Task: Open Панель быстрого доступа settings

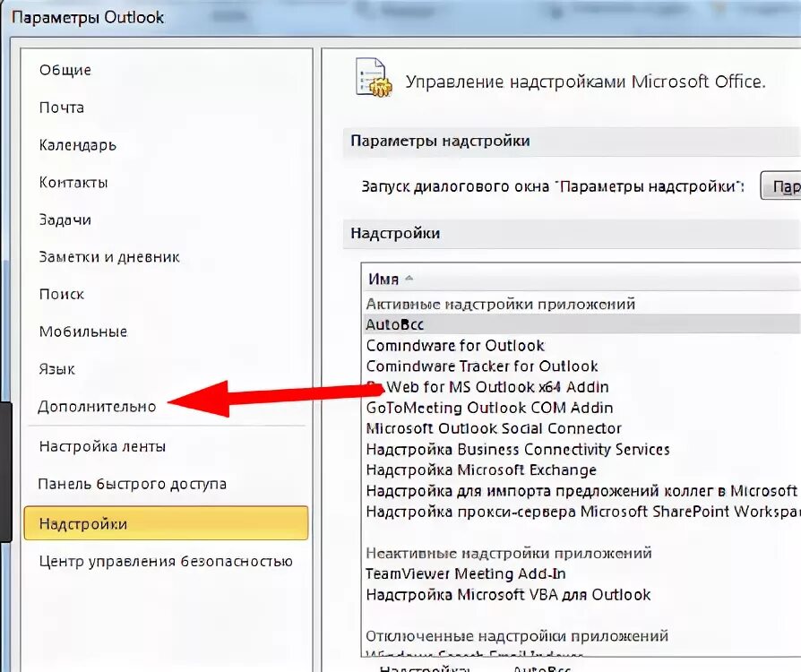Action: [x=132, y=484]
